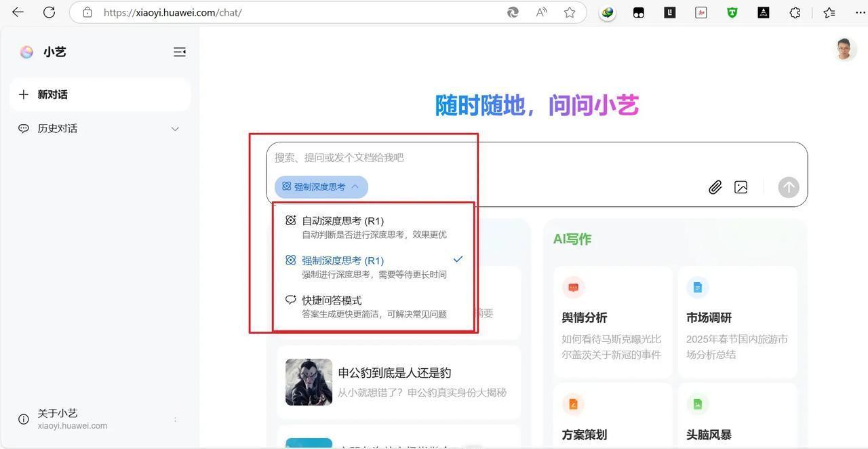Add this page to favorites star
The image size is (868, 449).
[x=570, y=12]
